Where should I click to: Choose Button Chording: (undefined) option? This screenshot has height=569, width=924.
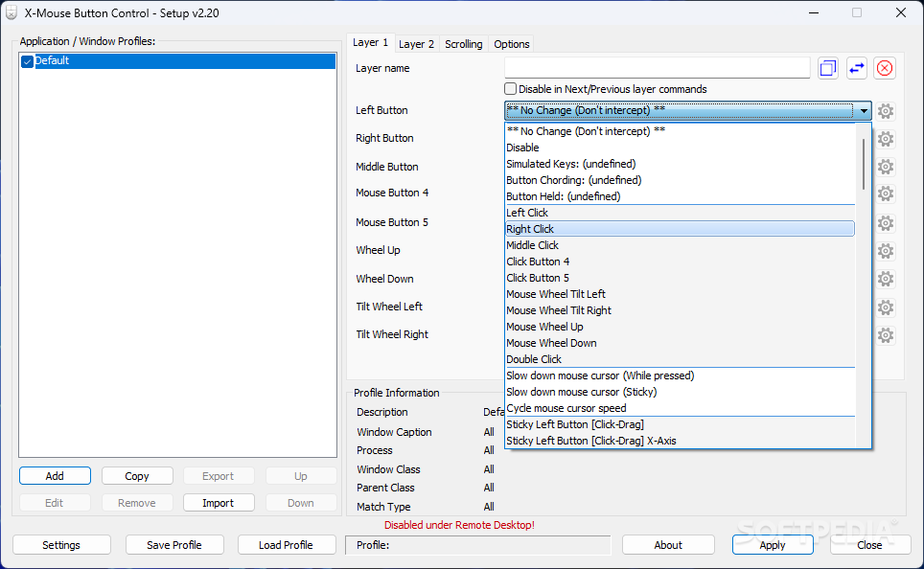680,180
